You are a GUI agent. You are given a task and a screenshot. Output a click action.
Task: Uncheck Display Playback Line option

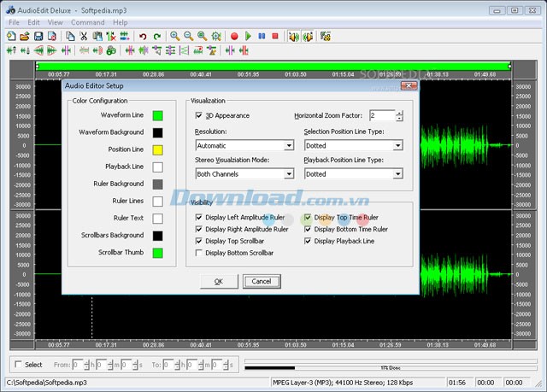tap(308, 241)
